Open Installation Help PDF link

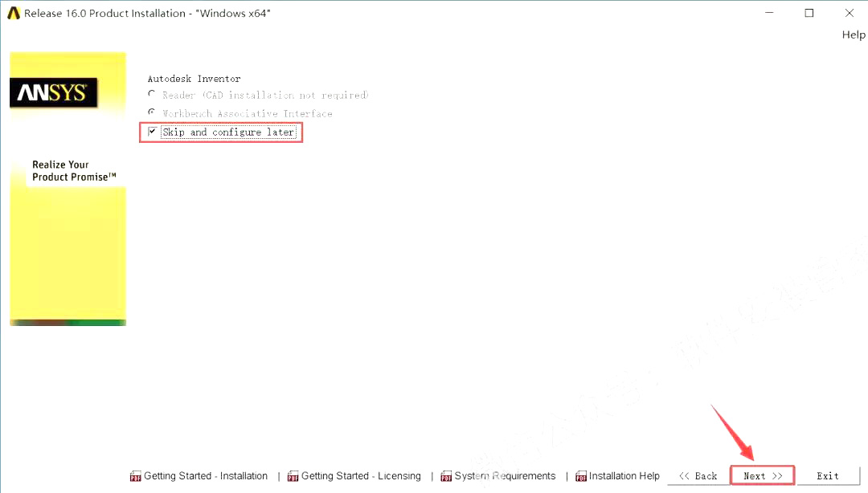click(x=624, y=476)
